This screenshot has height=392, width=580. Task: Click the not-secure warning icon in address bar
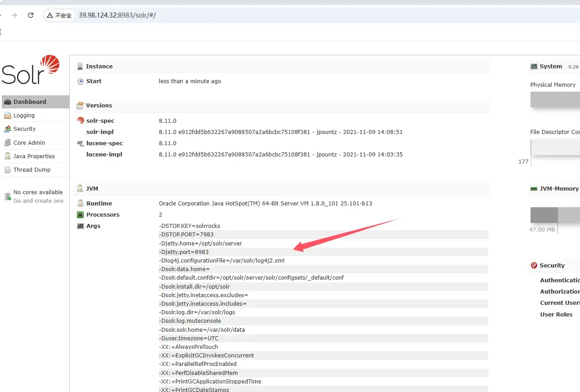[50, 15]
